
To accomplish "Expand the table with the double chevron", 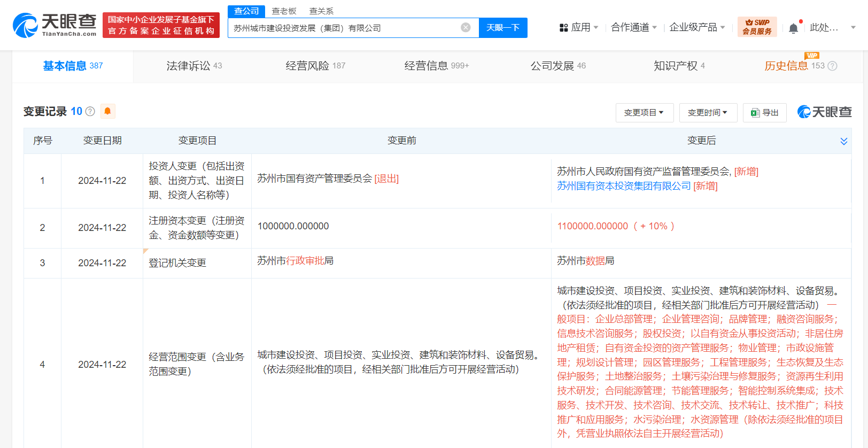I will pos(843,141).
